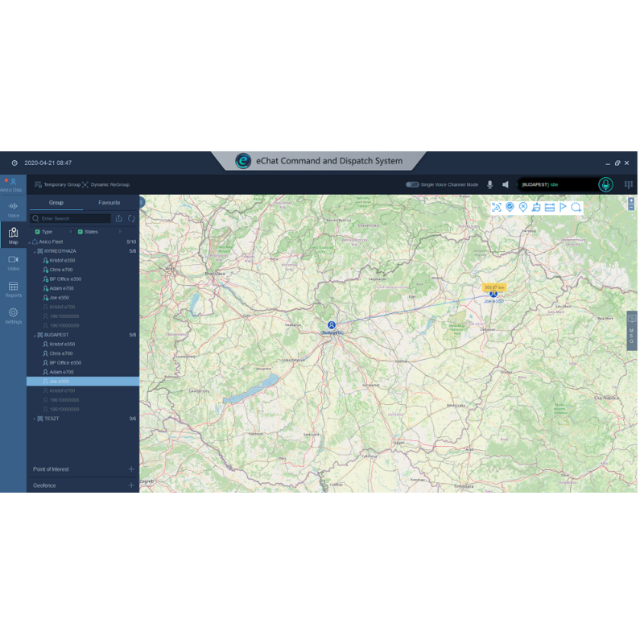This screenshot has width=644, height=644.
Task: Switch to the Favourite tab
Action: (109, 203)
